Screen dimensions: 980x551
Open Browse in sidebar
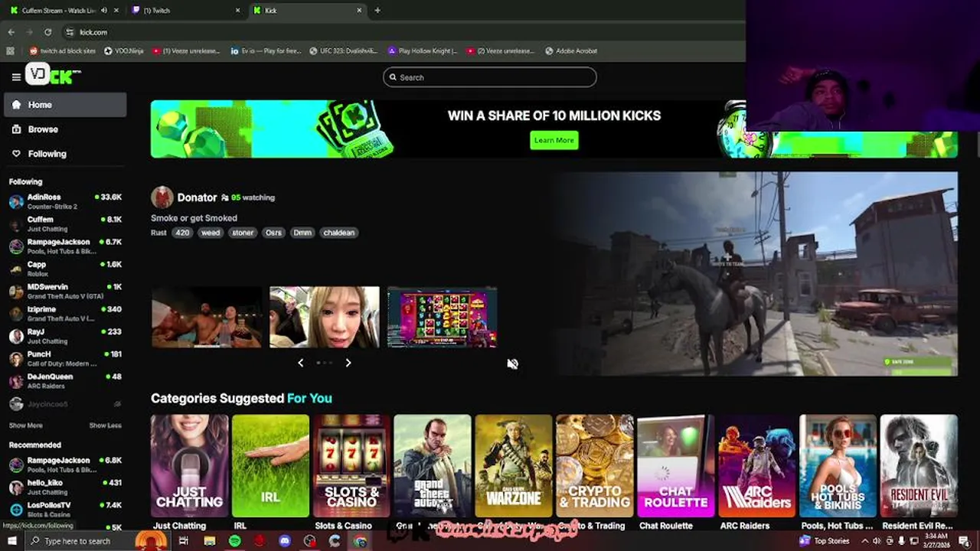click(x=65, y=129)
